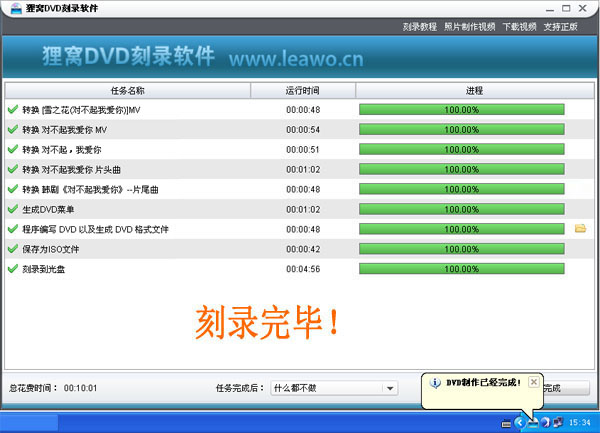The height and width of the screenshot is (433, 600).
Task: Click green checkmark of 对不起我爱你 MV row
Action: pos(13,129)
